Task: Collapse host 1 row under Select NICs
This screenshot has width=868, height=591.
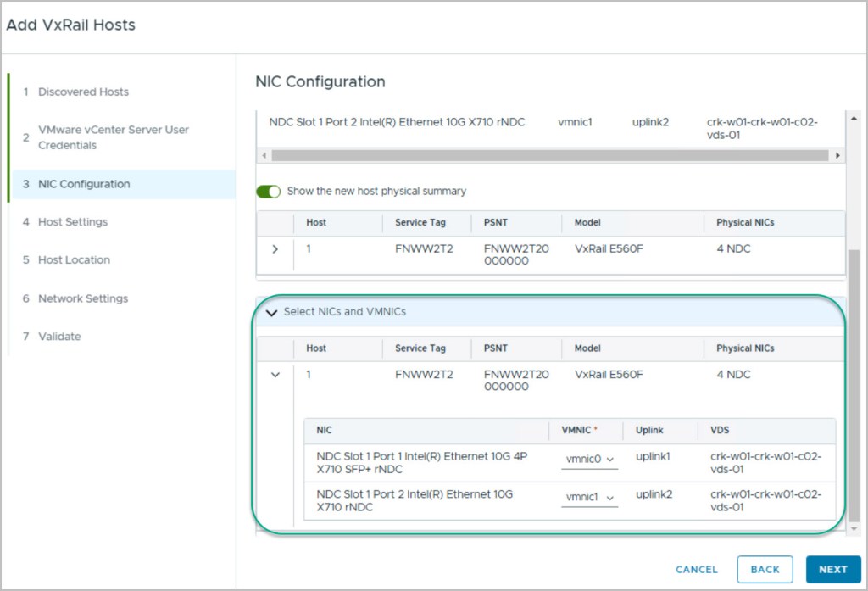Action: pos(275,375)
